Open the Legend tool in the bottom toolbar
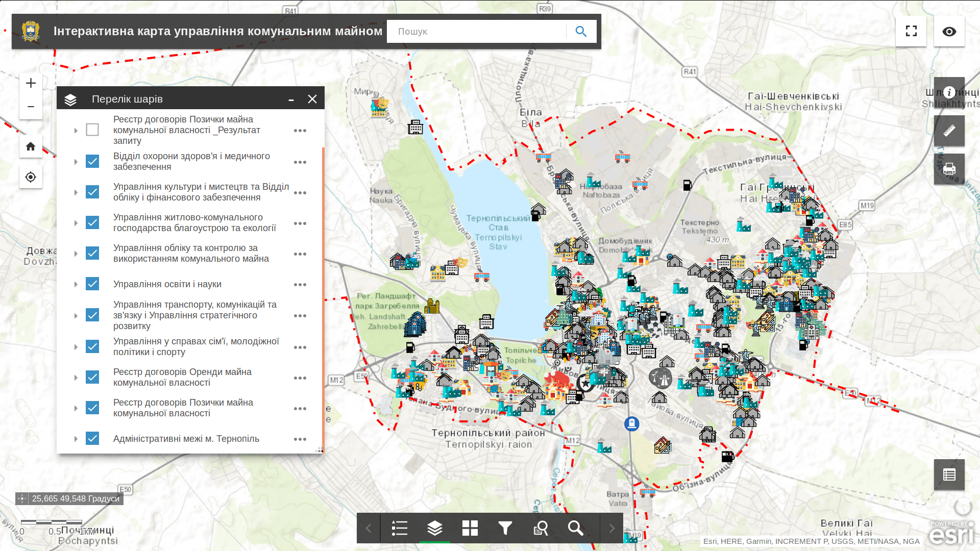 click(399, 528)
